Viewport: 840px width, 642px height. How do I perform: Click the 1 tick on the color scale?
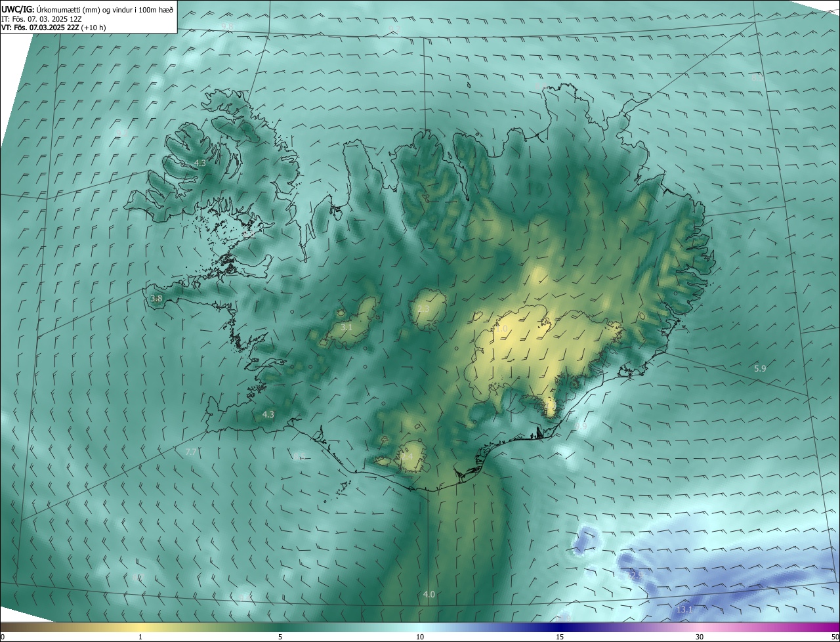(x=140, y=637)
